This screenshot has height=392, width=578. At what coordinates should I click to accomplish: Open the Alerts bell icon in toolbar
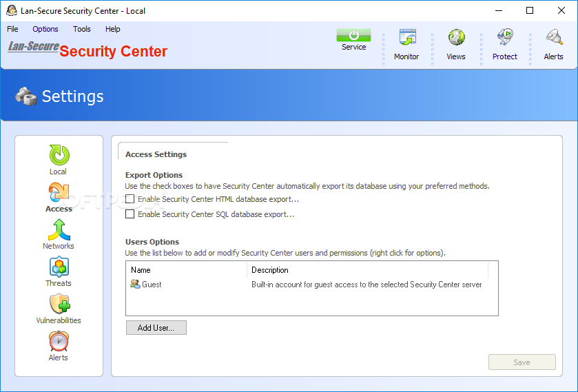554,37
